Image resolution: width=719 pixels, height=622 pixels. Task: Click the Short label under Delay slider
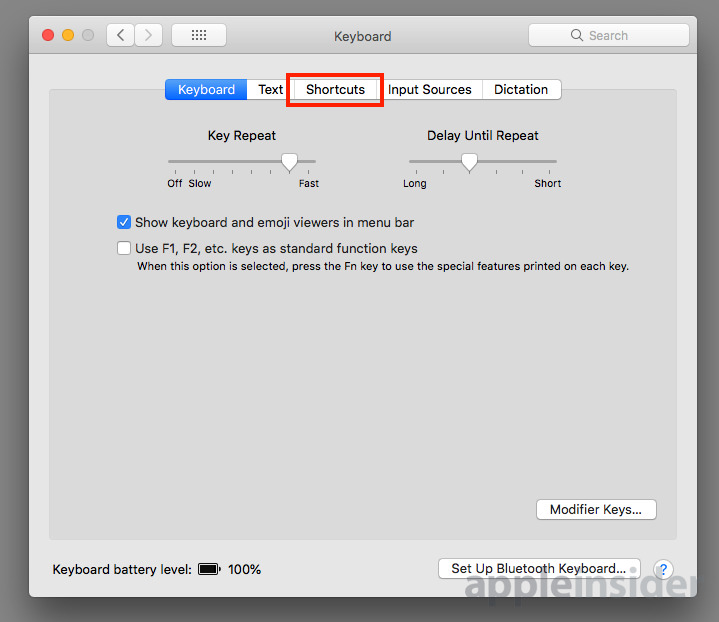pos(548,183)
